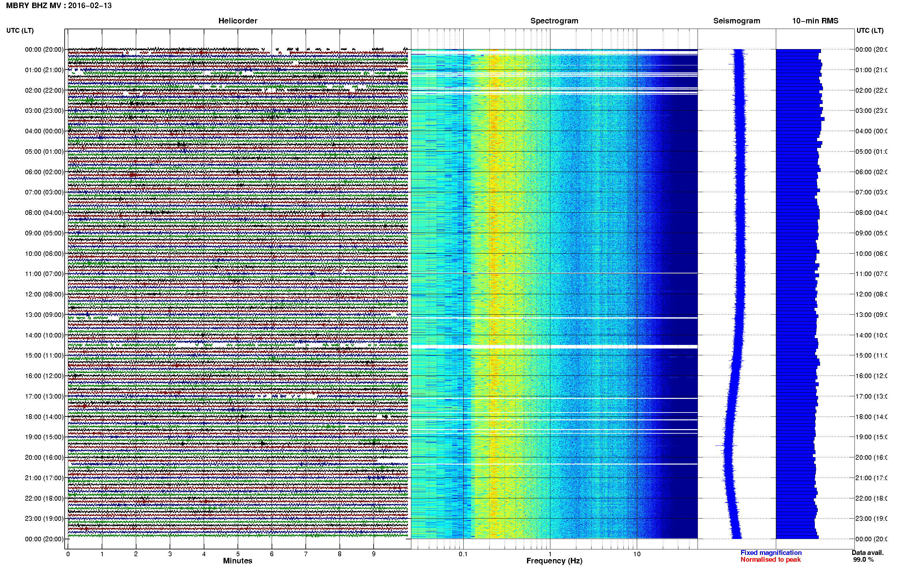Click the Seismogram panel heading

pos(737,21)
